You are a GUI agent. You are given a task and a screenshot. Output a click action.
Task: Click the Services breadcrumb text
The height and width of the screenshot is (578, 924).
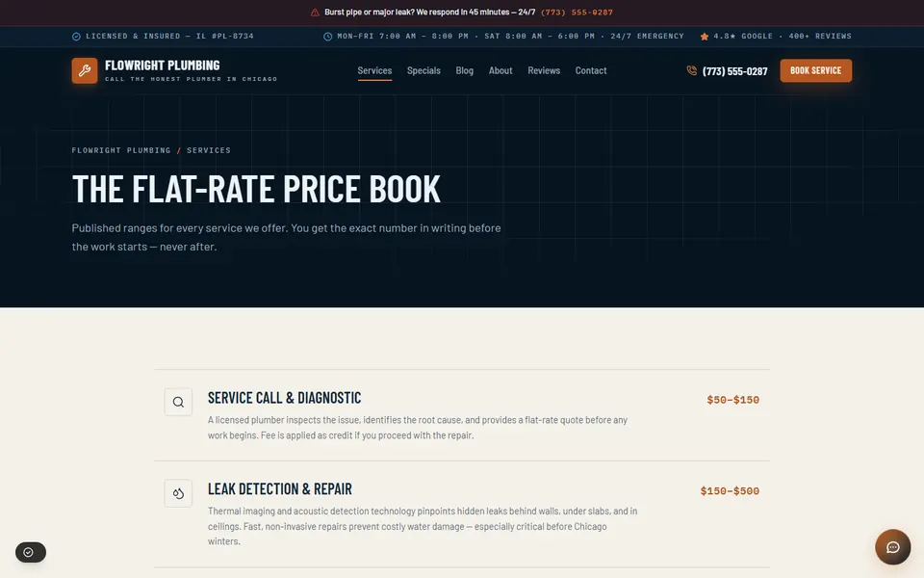point(209,150)
